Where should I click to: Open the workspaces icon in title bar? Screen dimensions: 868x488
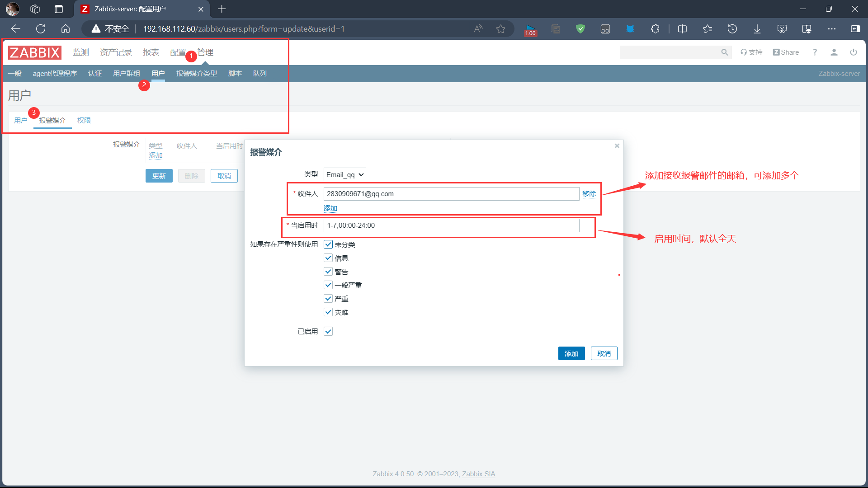point(35,9)
